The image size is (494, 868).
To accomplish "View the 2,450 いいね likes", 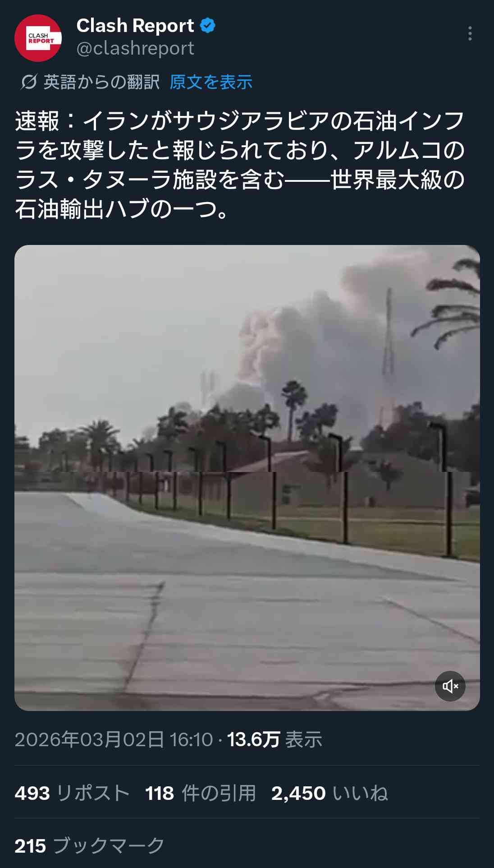I will 329,793.
